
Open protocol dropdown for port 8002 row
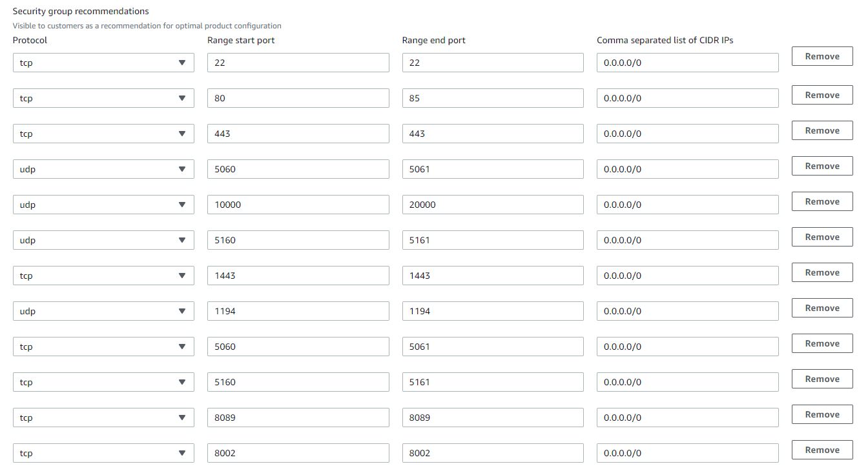(103, 453)
